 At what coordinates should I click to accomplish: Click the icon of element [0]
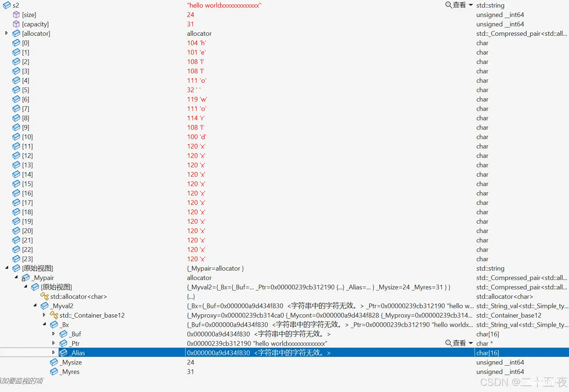[x=16, y=43]
